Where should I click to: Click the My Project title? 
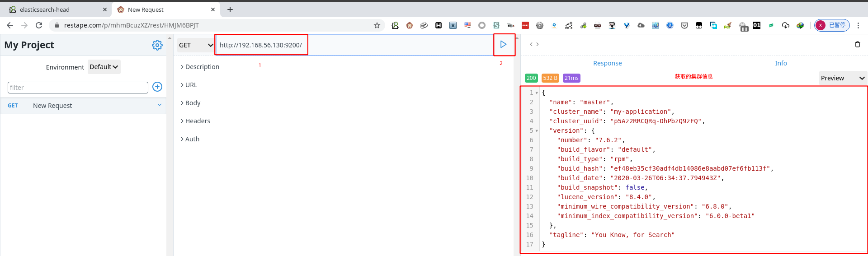coord(29,45)
